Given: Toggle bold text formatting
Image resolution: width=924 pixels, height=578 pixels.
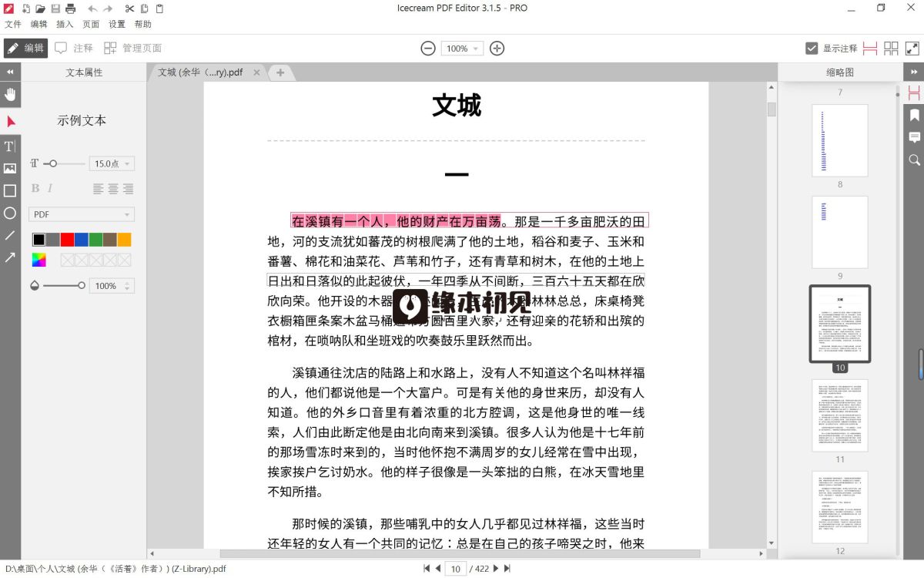Looking at the screenshot, I should [x=35, y=189].
